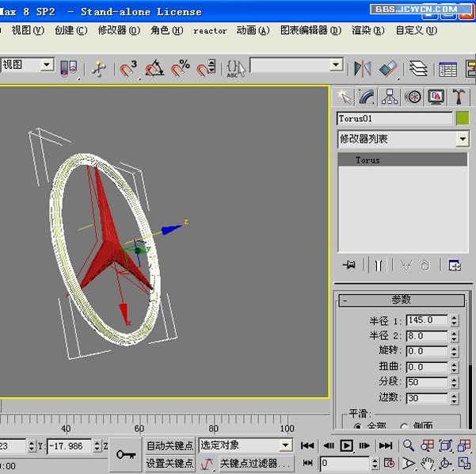Open the green object color swatch
This screenshot has height=474, width=476.
[x=463, y=118]
